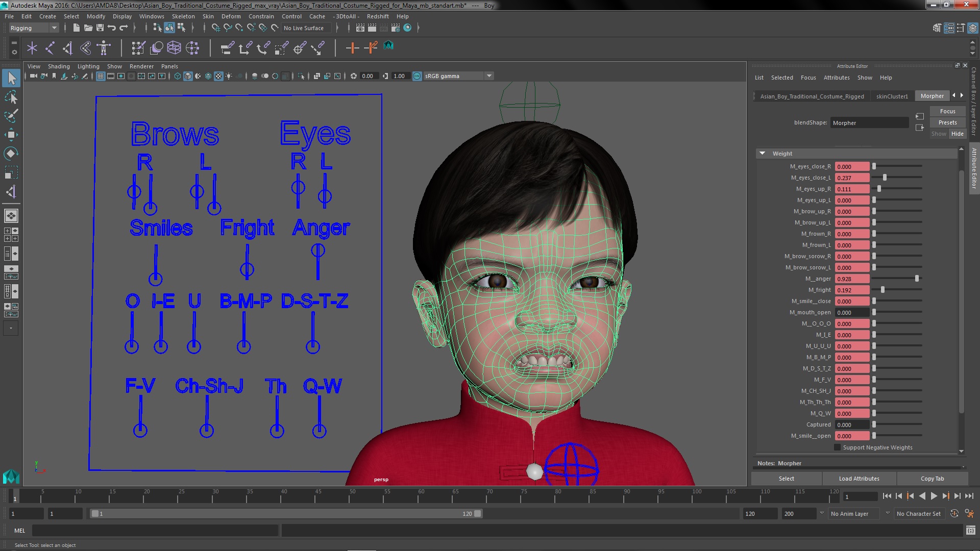Image resolution: width=980 pixels, height=551 pixels.
Task: Open the Deform menu
Action: click(231, 16)
